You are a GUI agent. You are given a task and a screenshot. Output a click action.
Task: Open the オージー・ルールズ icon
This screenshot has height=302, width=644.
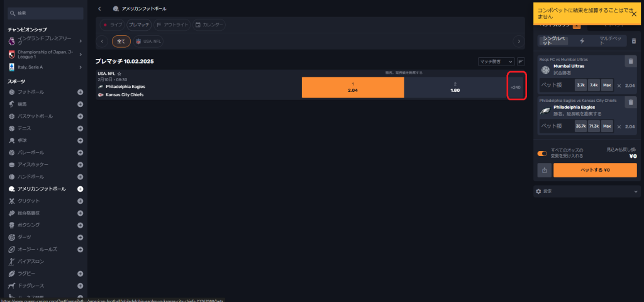[12, 249]
